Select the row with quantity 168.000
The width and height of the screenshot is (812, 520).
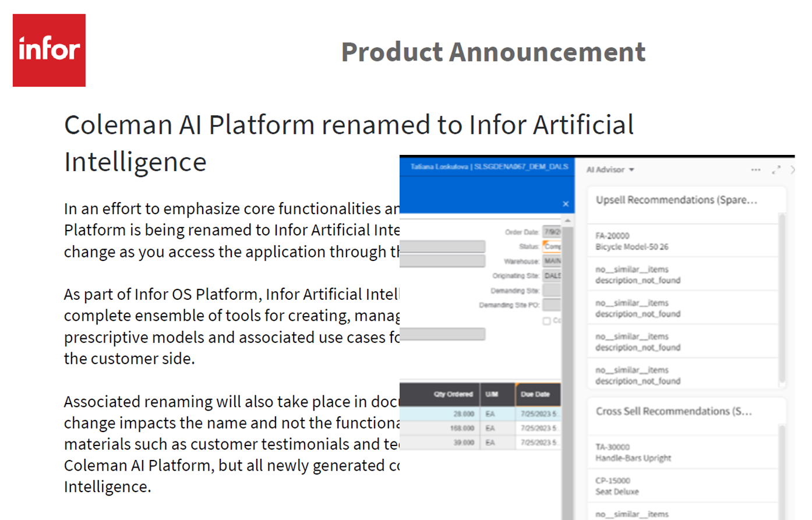481,428
